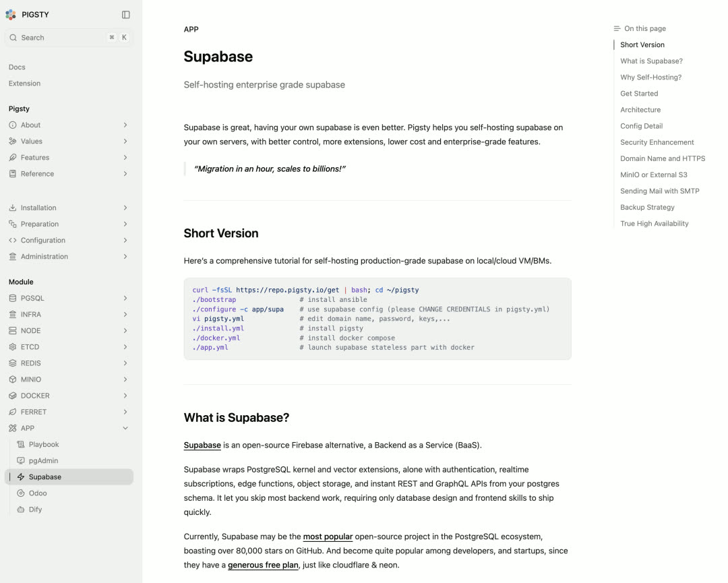Click the Features rocket icon
The image size is (728, 583).
point(13,158)
